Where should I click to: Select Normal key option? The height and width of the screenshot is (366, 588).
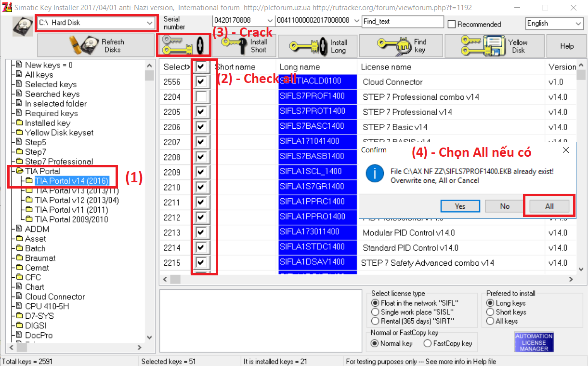(375, 343)
